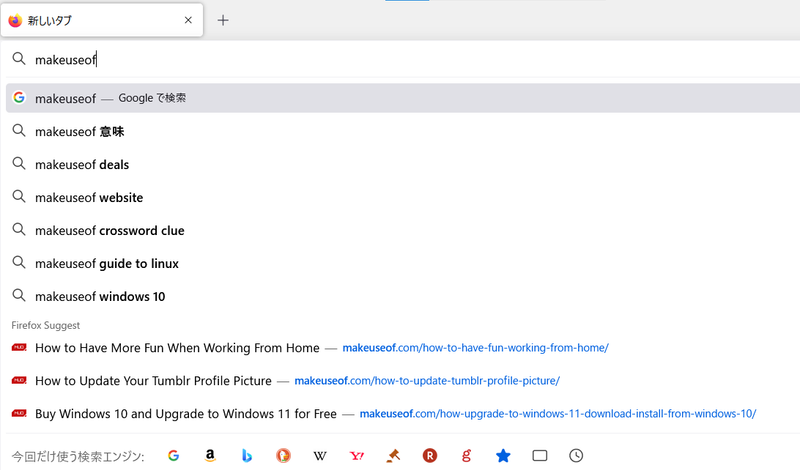
Task: Choose the makeuseof 意味 suggestion
Action: tap(403, 131)
